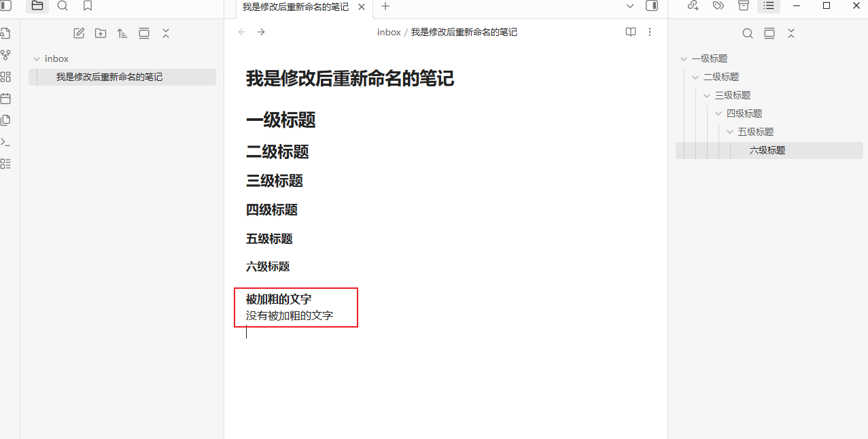Jump to 六级标题 in the outline

pyautogui.click(x=767, y=150)
